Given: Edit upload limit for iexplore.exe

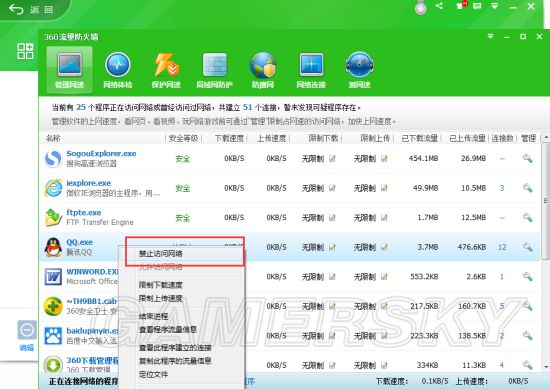Looking at the screenshot, I should 384,188.
